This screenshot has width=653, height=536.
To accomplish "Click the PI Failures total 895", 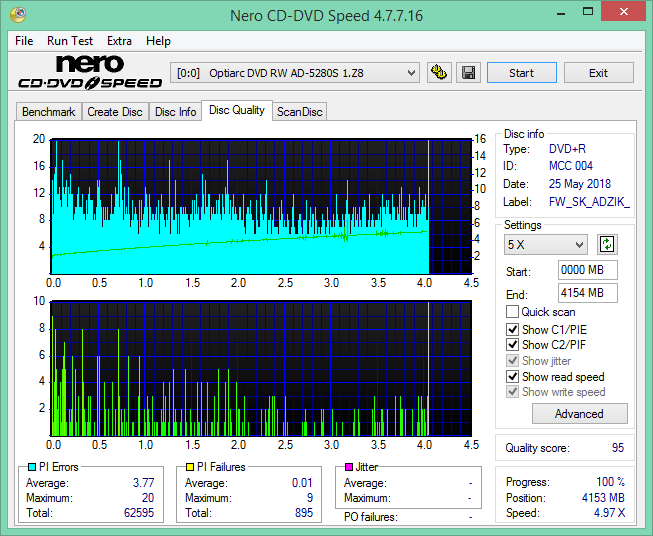I will point(304,512).
